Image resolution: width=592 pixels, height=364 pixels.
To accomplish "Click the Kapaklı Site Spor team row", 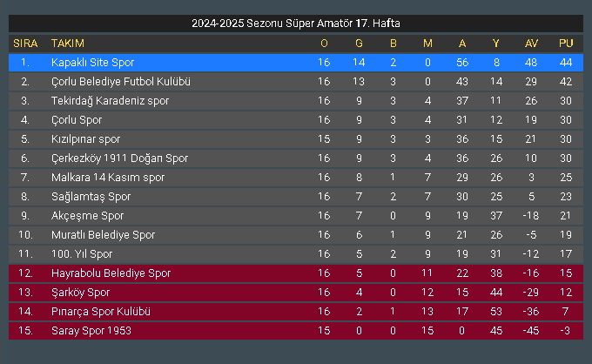I will 296,63.
